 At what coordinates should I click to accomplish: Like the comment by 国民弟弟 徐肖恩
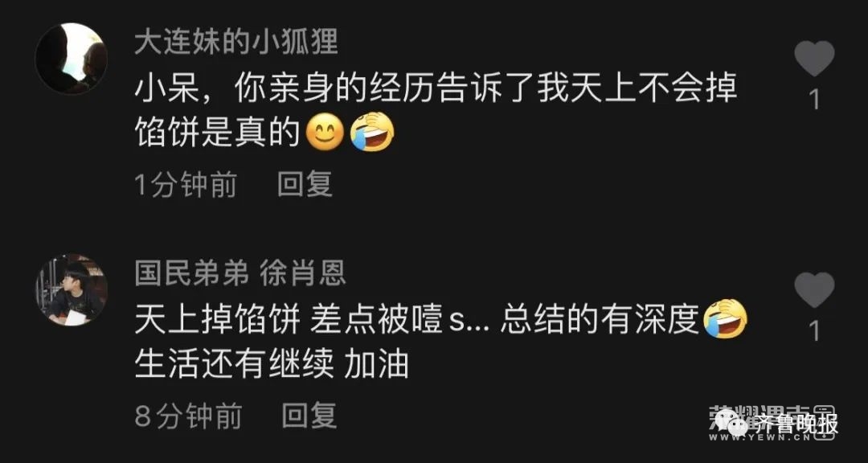(x=814, y=289)
